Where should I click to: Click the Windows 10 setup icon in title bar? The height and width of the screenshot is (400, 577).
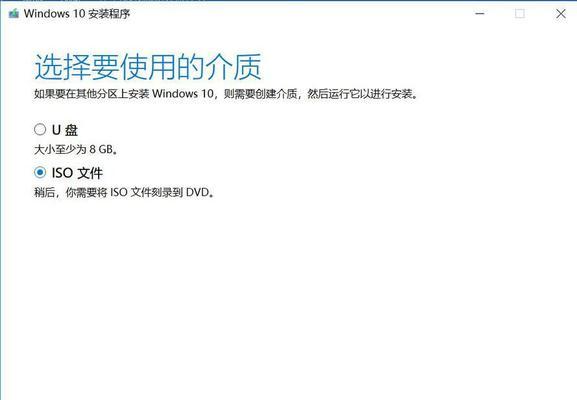pos(14,14)
